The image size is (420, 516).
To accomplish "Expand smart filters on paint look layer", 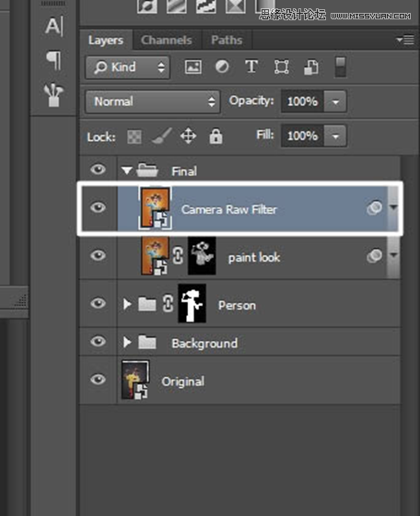I will 393,255.
